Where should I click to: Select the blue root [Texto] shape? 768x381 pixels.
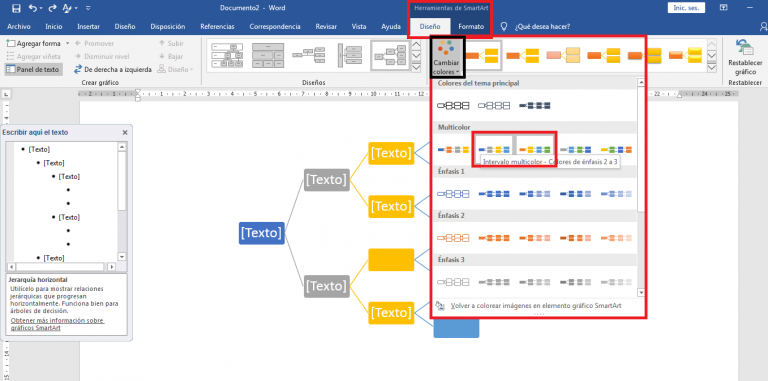tap(262, 233)
